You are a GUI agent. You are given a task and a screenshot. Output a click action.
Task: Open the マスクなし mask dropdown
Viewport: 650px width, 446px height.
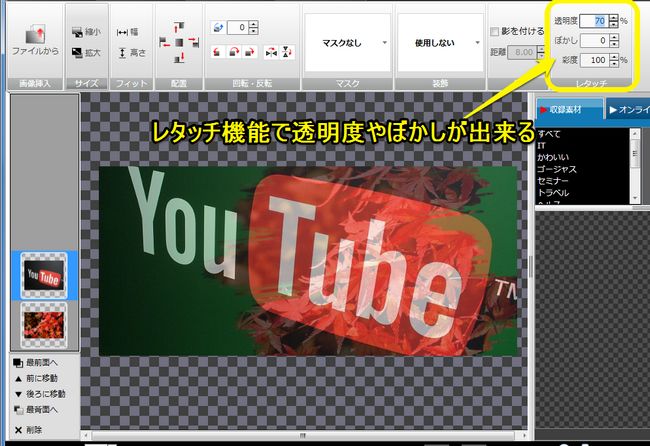point(347,43)
